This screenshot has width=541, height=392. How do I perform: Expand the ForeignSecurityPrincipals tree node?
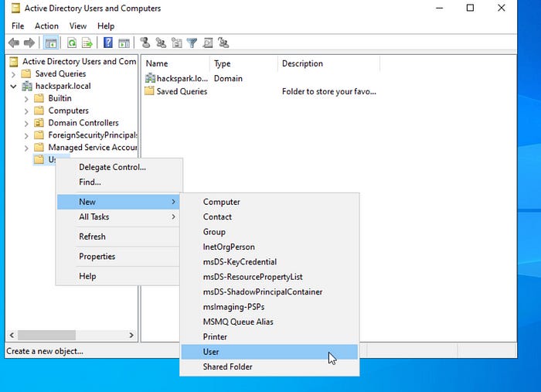[26, 135]
